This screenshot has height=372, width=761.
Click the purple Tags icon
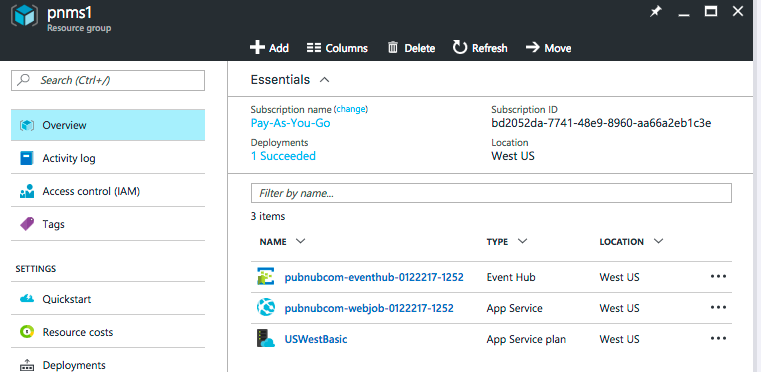pos(27,224)
